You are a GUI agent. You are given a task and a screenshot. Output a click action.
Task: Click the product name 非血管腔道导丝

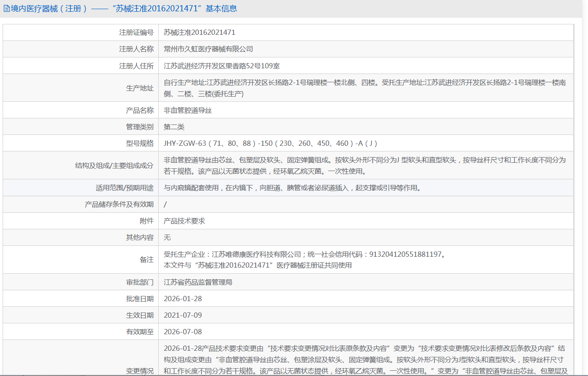tap(188, 111)
